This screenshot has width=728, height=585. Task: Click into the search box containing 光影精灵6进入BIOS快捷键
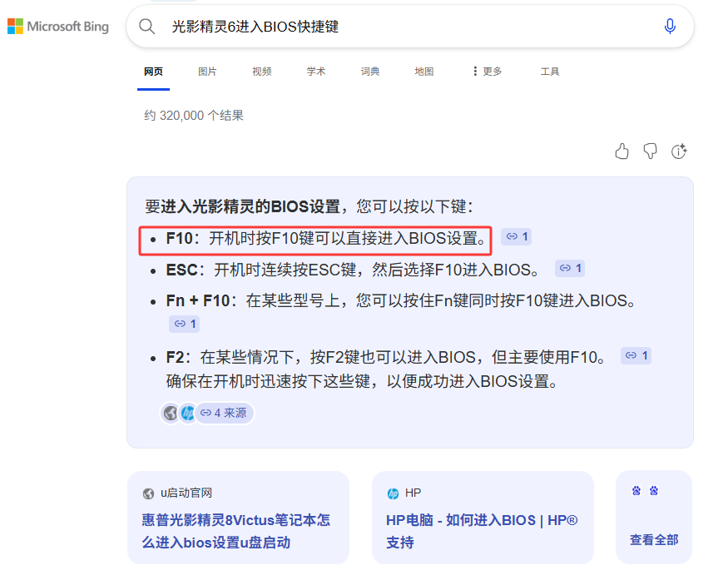click(409, 27)
